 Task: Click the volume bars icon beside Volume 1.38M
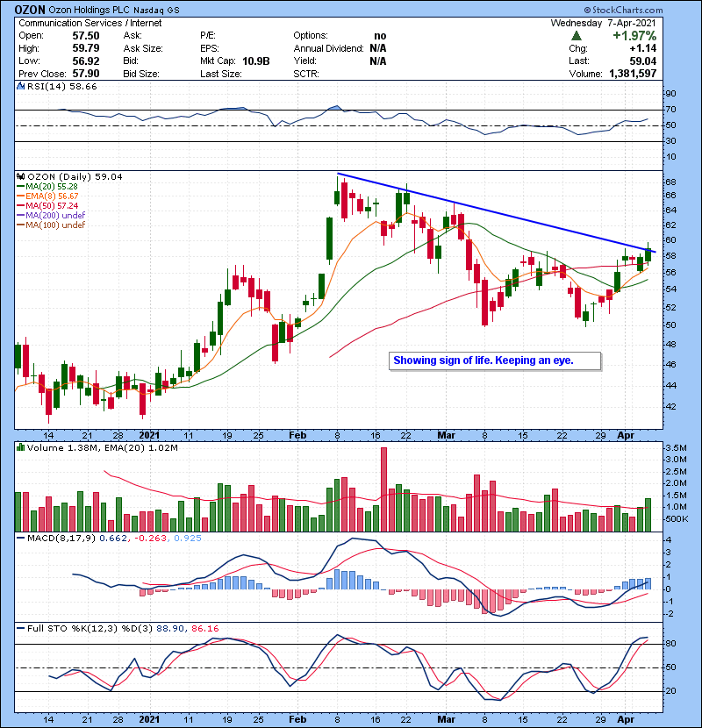[x=20, y=448]
